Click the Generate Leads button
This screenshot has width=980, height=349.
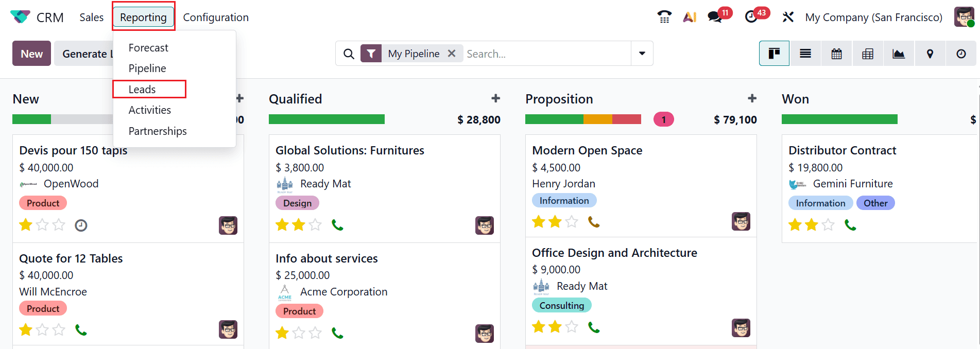(x=83, y=54)
